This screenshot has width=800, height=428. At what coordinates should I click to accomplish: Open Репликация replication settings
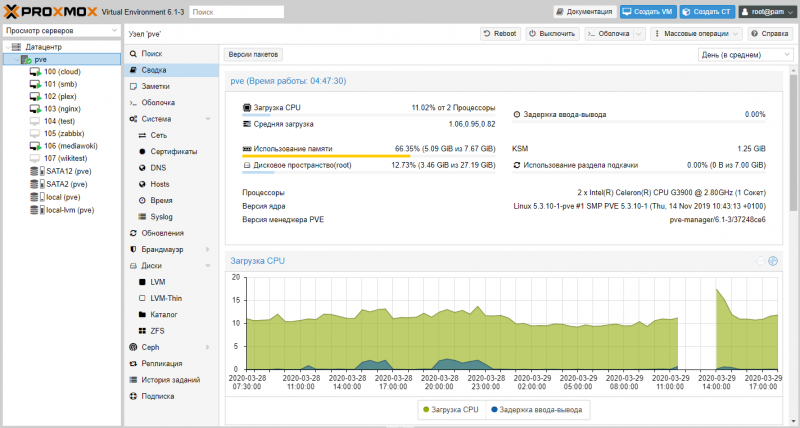161,363
